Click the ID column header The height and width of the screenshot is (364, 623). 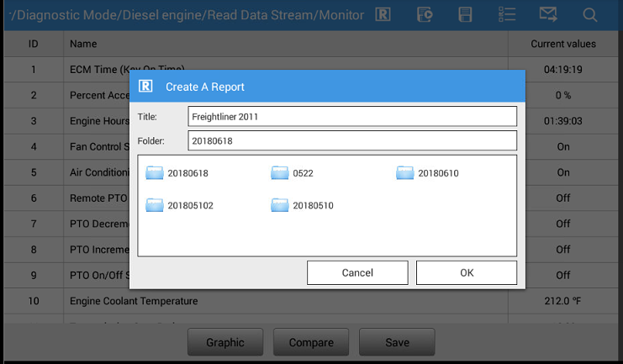34,44
